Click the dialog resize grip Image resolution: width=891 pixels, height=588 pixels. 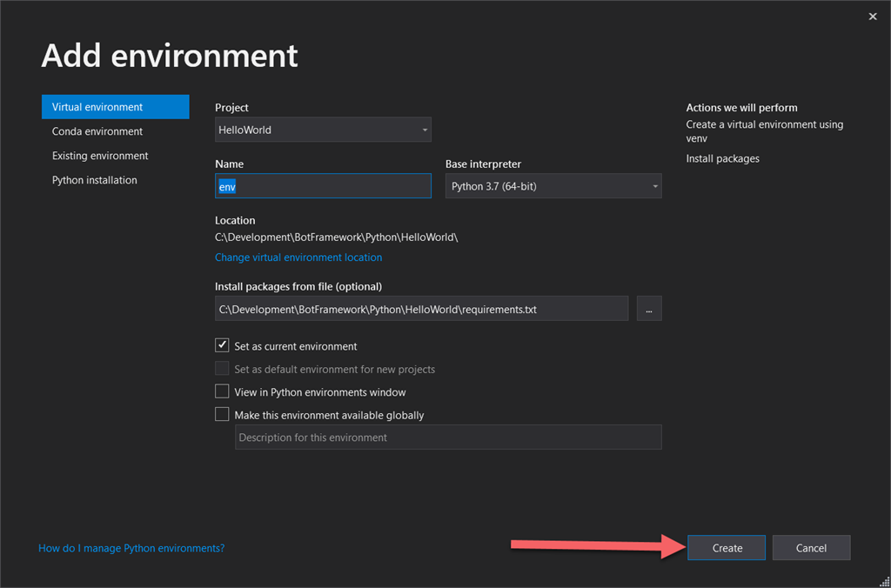click(883, 581)
